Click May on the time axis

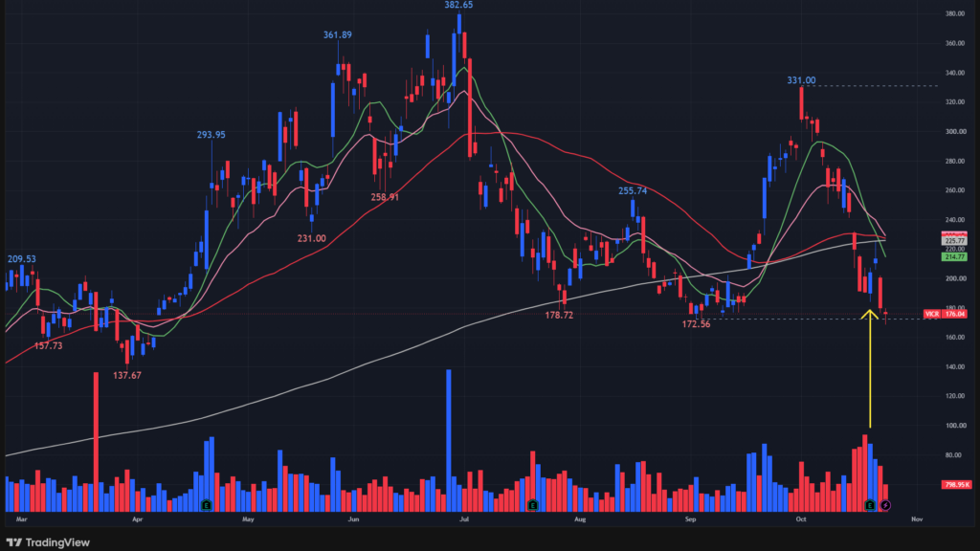248,519
